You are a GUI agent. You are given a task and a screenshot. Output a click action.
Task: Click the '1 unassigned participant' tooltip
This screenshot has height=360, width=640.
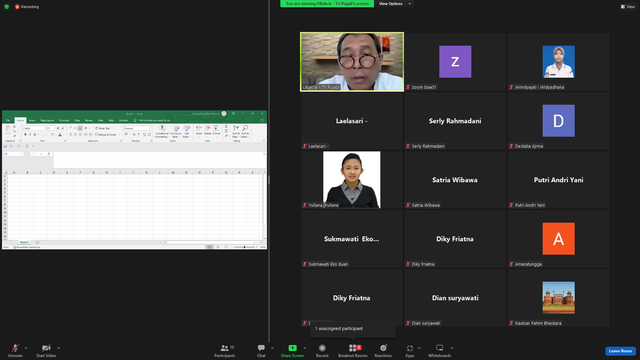pos(353,329)
